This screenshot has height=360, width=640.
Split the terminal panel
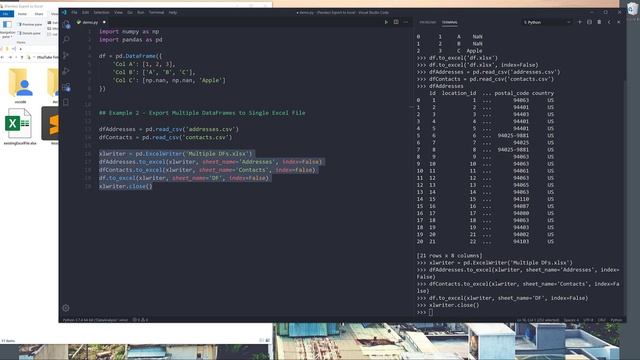point(589,22)
